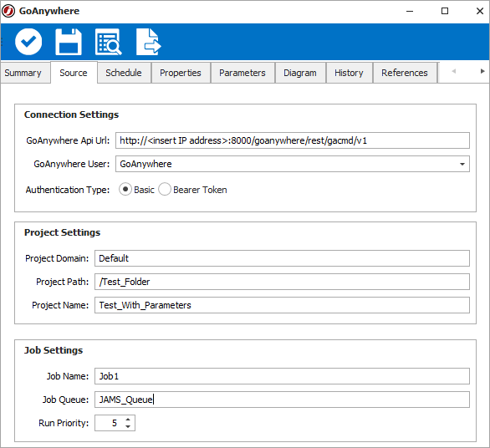Select the Basic authentication radio button
Image resolution: width=490 pixels, height=448 pixels.
(x=125, y=190)
